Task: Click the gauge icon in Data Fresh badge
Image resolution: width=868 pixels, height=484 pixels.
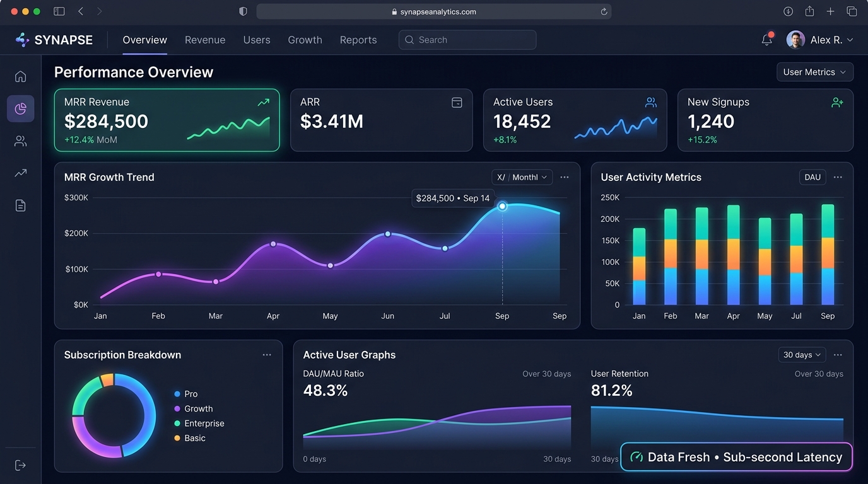Action: pyautogui.click(x=636, y=458)
